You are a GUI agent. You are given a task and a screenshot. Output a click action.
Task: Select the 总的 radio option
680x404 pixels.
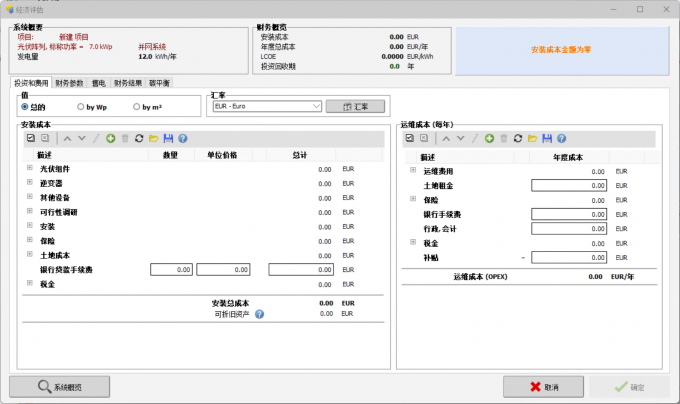(x=25, y=107)
